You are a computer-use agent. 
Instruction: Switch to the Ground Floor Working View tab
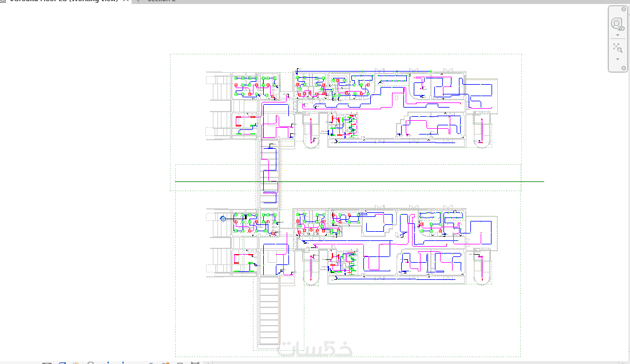click(64, 1)
